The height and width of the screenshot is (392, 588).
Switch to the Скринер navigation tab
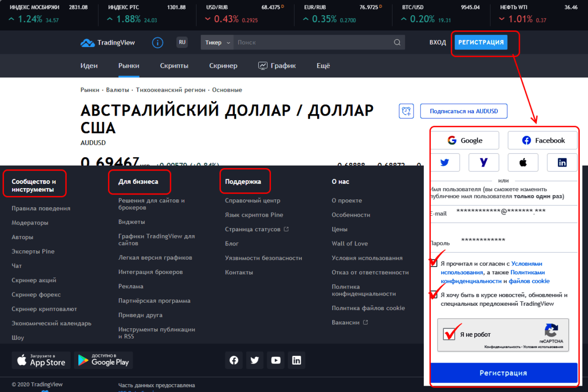coord(223,66)
